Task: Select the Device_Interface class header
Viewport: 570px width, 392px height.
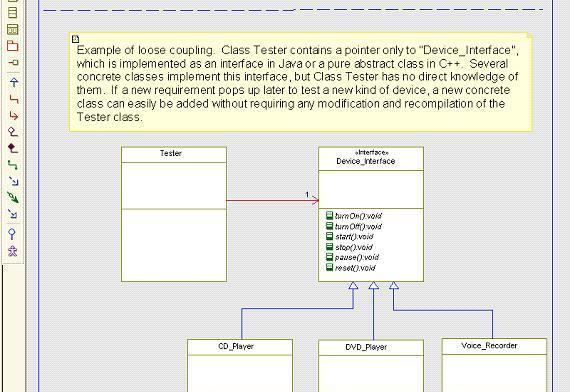Action: click(371, 159)
